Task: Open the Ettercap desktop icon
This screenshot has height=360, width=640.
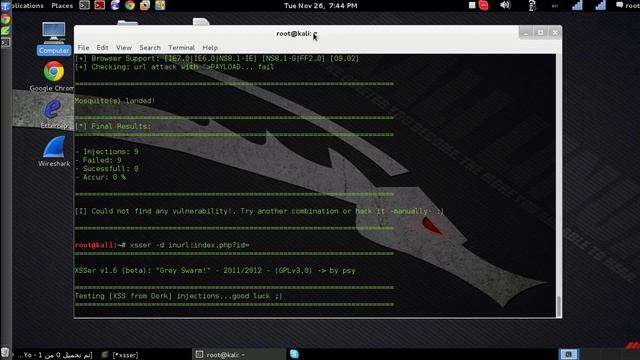Action: coord(53,114)
